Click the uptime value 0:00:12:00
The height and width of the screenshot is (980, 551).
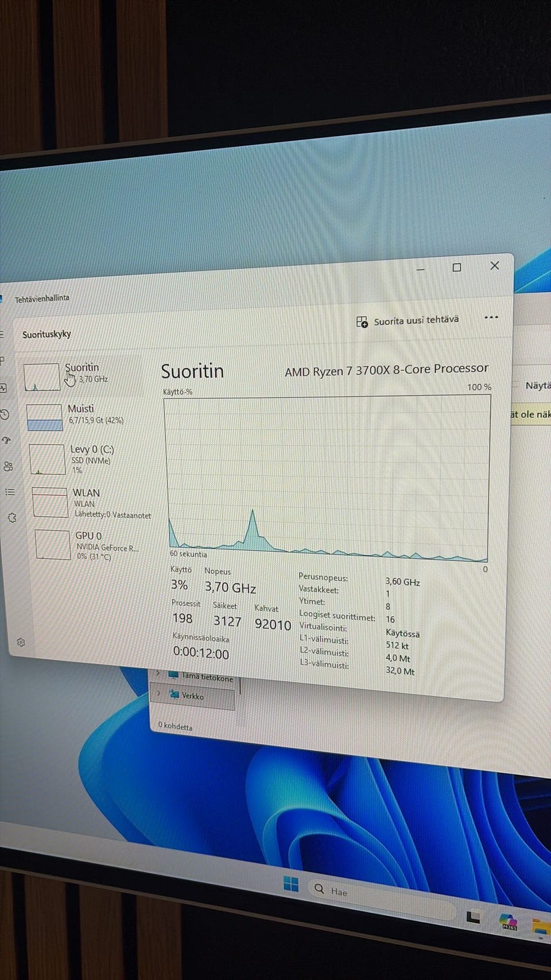[x=201, y=653]
